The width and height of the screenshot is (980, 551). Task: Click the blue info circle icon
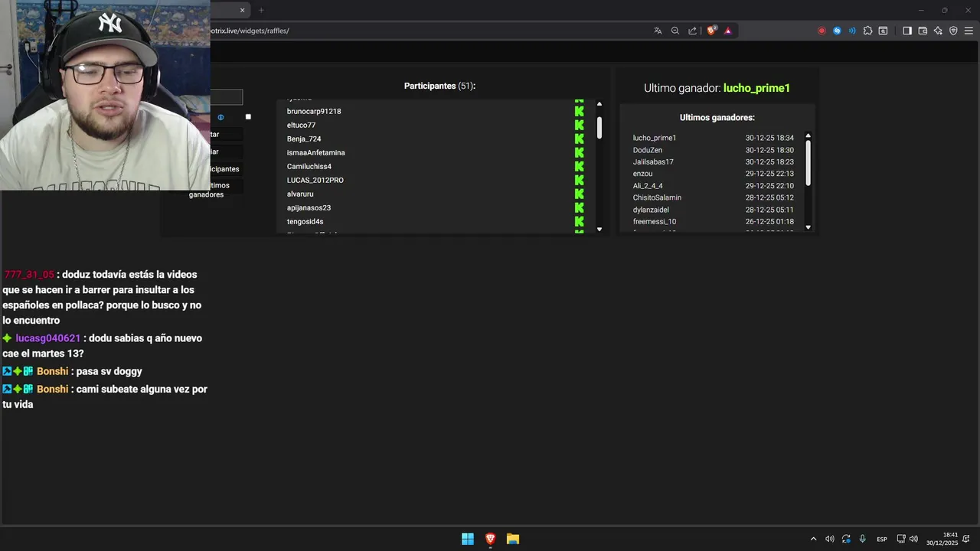[220, 117]
